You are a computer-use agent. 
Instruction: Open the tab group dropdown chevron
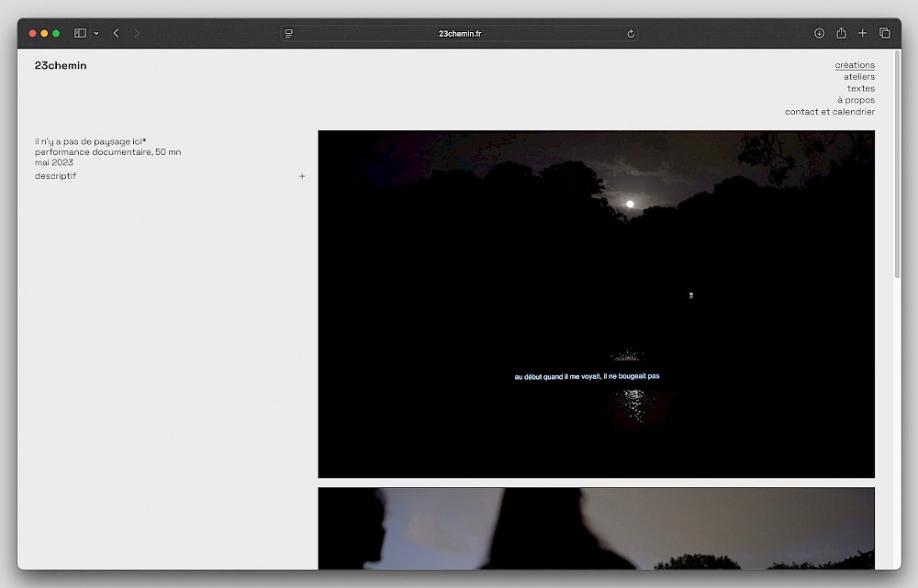(96, 33)
